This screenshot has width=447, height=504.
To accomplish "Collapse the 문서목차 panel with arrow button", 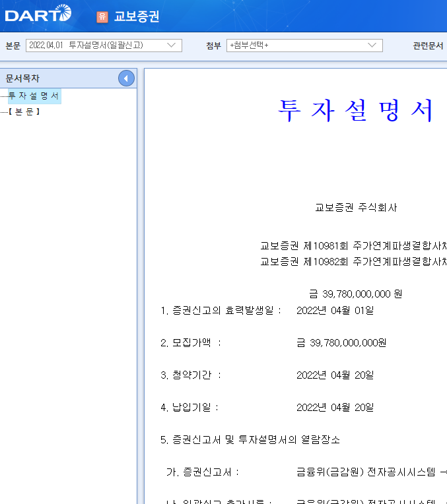I will [126, 78].
